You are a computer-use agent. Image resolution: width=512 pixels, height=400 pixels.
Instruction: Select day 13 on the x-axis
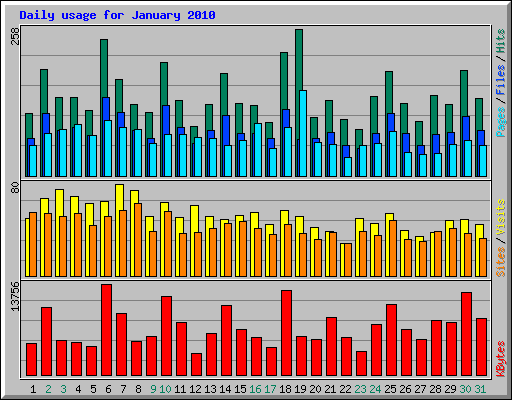tap(210, 389)
